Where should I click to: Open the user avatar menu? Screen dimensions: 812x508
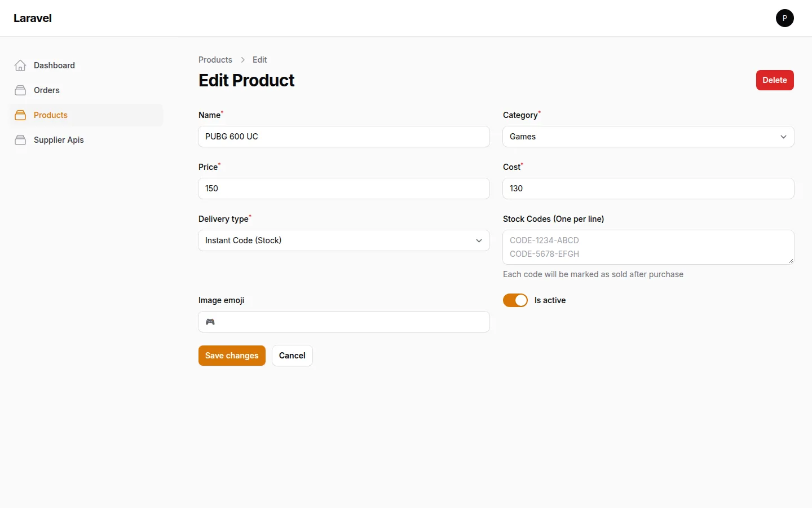784,18
